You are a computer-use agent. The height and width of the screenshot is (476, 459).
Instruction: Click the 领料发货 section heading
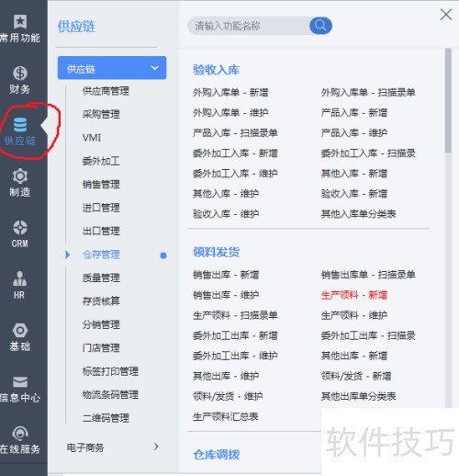click(217, 252)
